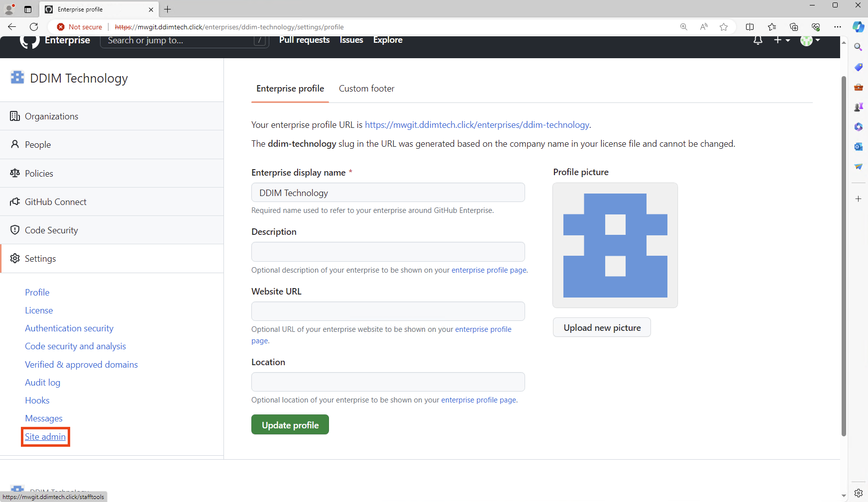
Task: Open tab actions menu icon
Action: click(x=28, y=9)
